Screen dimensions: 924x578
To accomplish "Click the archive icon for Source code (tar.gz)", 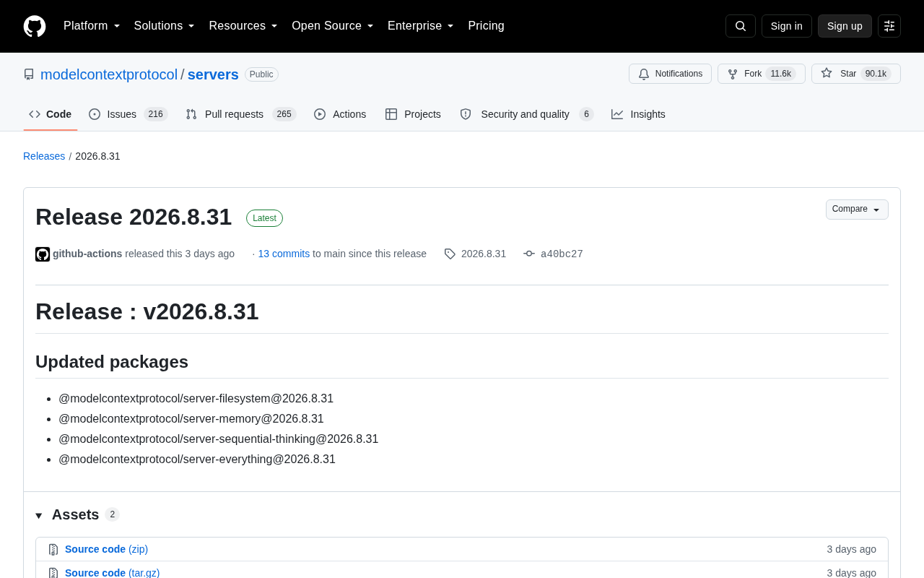I will pyautogui.click(x=53, y=573).
